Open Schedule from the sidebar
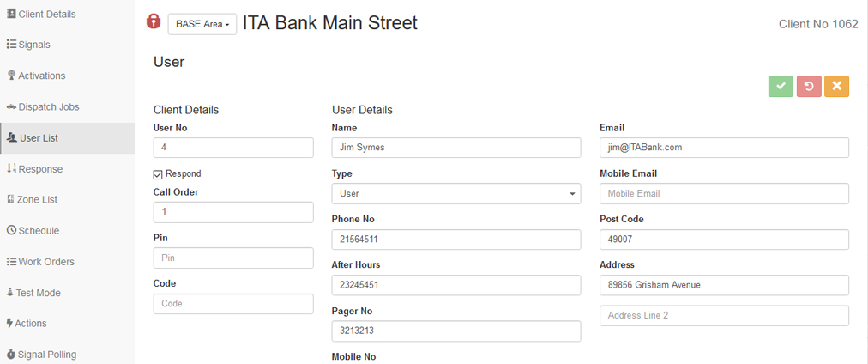This screenshot has height=364, width=868. [38, 230]
